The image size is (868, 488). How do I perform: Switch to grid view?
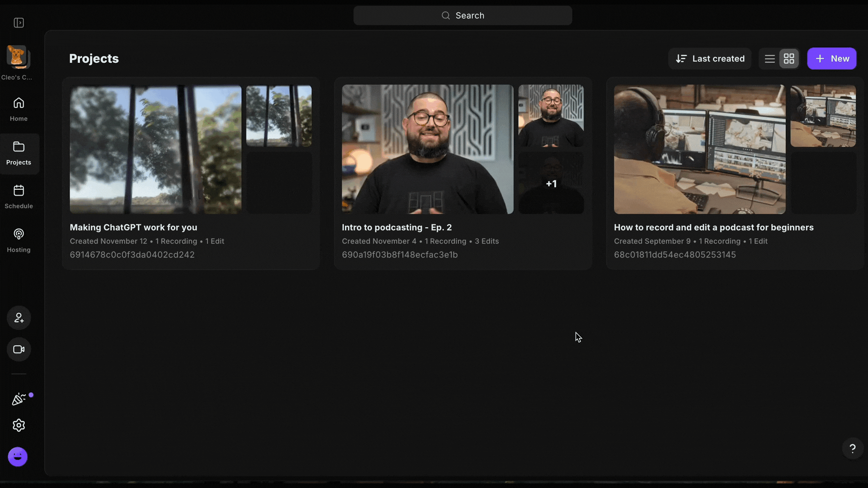(789, 59)
